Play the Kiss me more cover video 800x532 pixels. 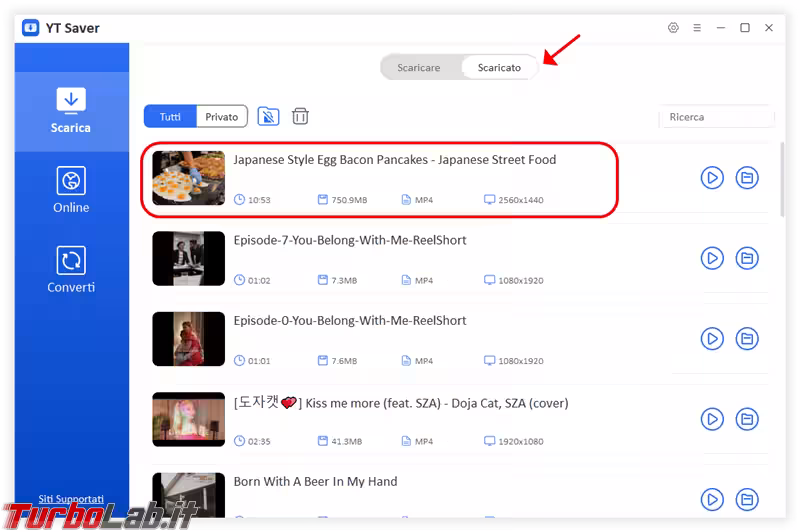[x=712, y=419]
